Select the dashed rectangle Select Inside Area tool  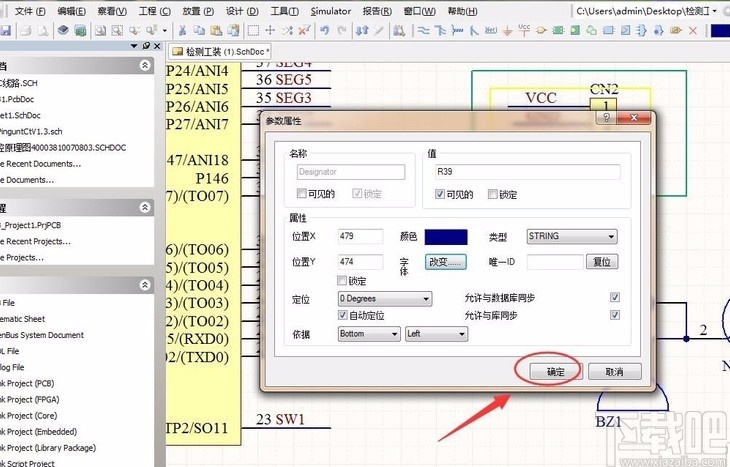point(253,31)
